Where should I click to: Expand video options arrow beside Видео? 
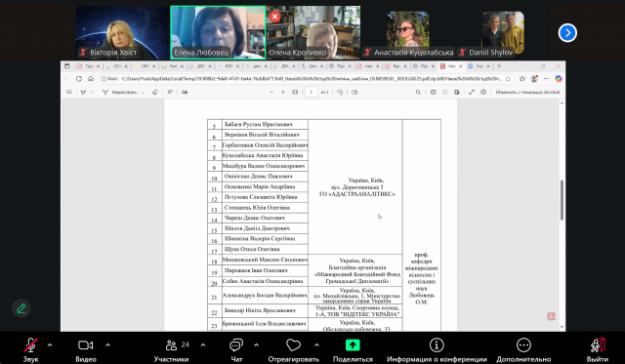(x=107, y=344)
